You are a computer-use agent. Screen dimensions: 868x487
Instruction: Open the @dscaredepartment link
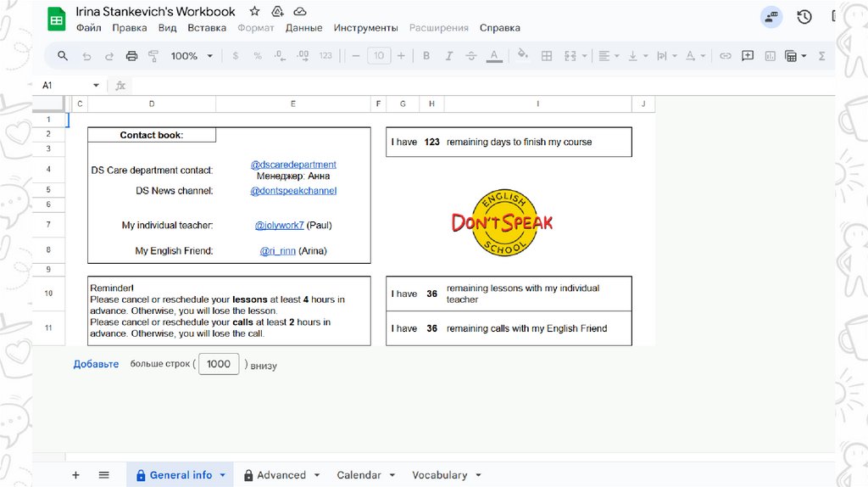coord(293,165)
